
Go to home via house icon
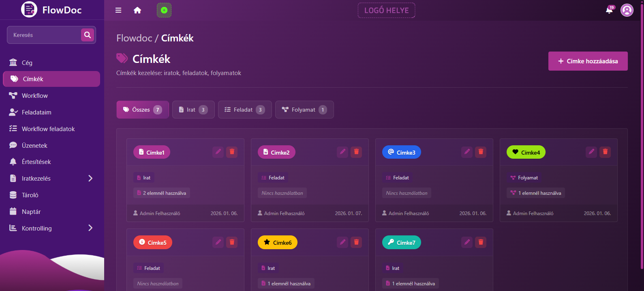click(137, 10)
